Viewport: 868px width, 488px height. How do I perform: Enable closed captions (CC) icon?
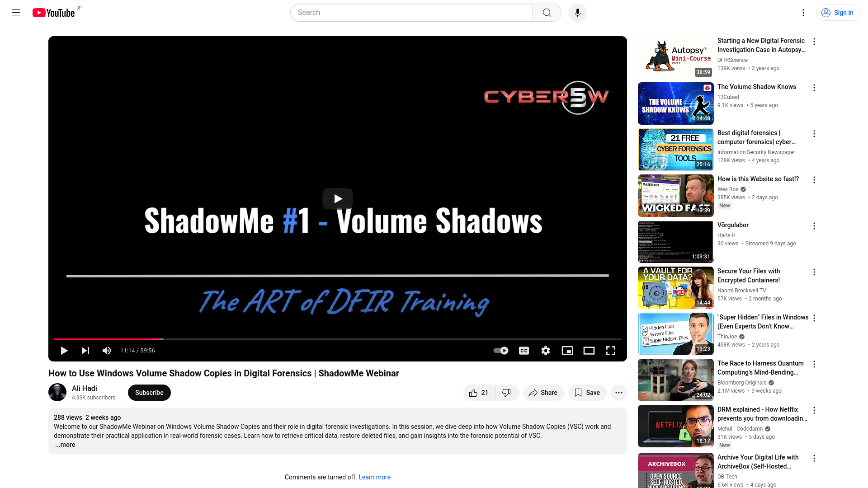click(524, 350)
